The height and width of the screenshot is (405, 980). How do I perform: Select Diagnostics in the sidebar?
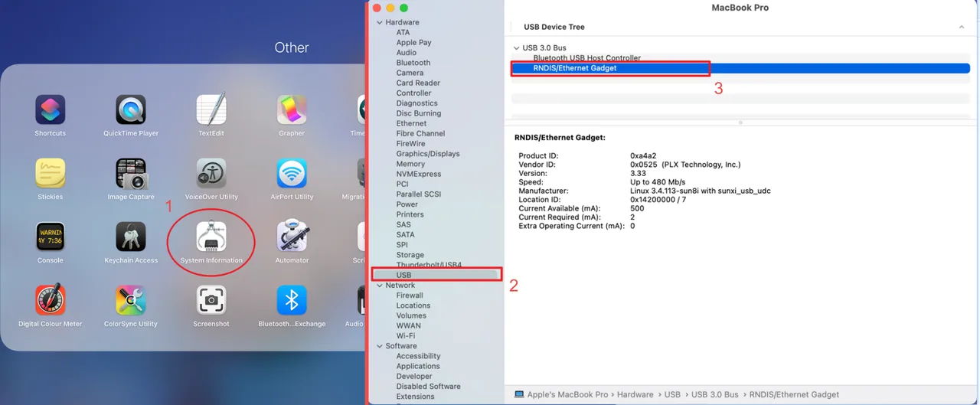(x=417, y=103)
